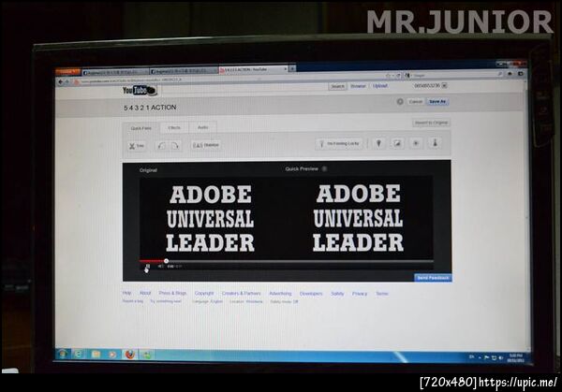Open the YouTube Upload link
The height and width of the screenshot is (392, 562).
coord(380,85)
